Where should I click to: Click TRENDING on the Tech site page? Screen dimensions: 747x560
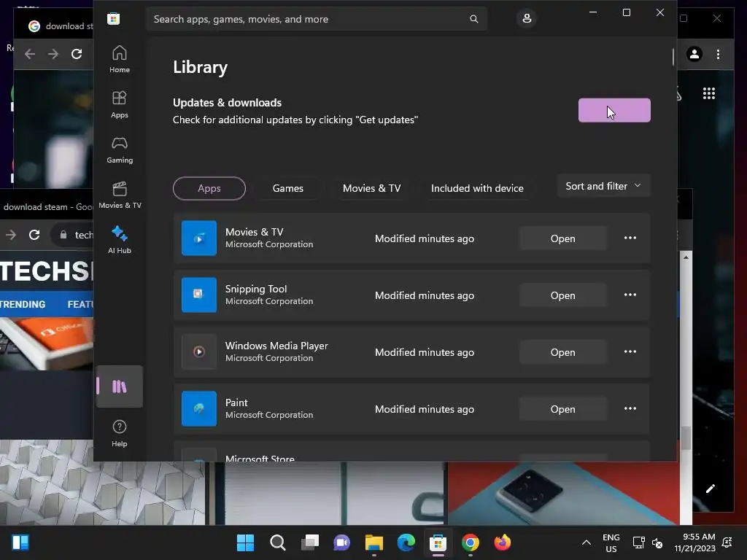23,304
